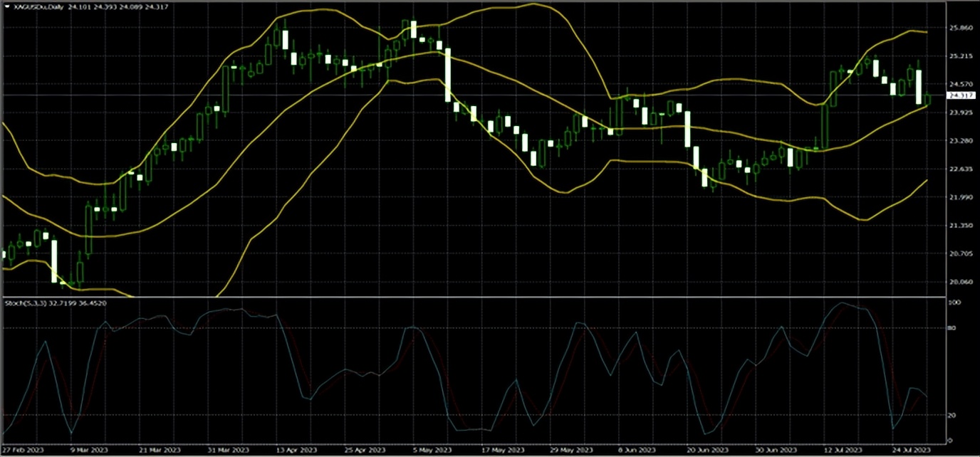980x457 pixels.
Task: Click the stochastic 20 level label
Action: click(952, 415)
